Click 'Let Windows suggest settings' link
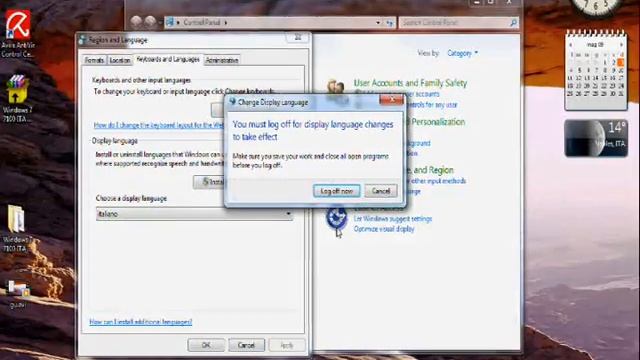This screenshot has width=640, height=360. point(393,219)
